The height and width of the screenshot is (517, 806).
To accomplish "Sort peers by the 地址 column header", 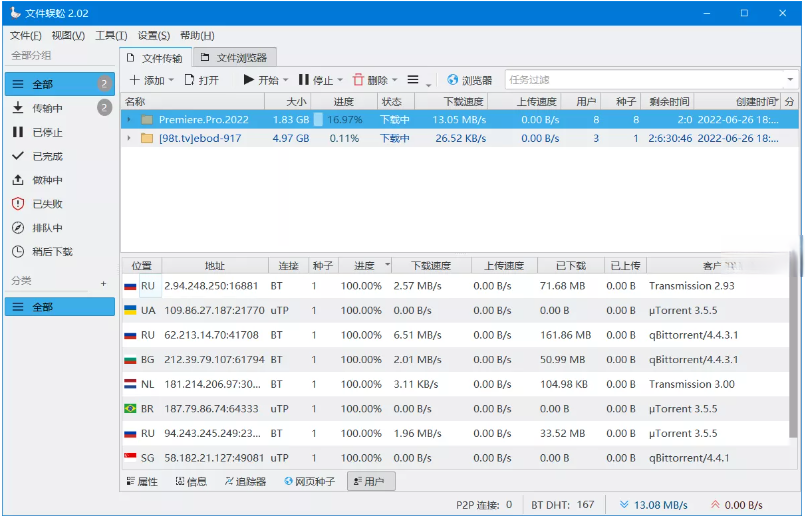I will (215, 266).
